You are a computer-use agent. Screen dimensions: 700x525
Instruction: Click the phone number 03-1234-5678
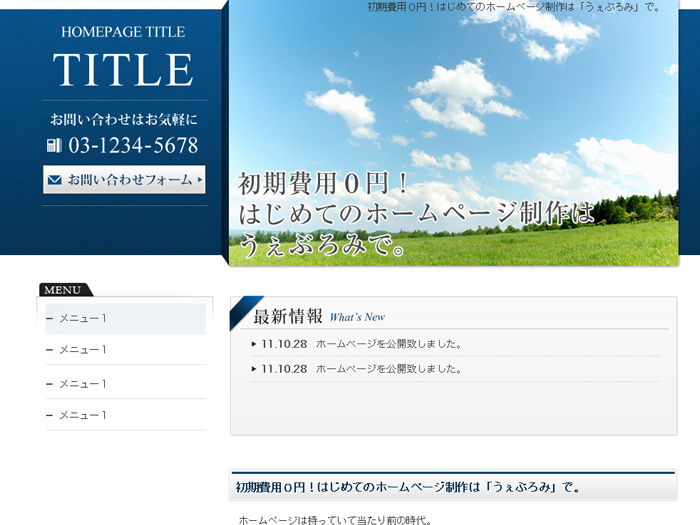click(x=133, y=146)
